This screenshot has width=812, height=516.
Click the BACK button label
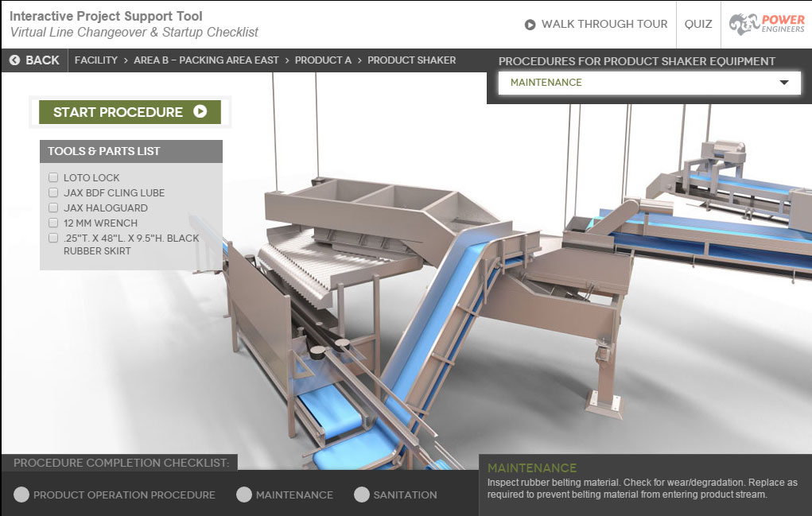42,60
